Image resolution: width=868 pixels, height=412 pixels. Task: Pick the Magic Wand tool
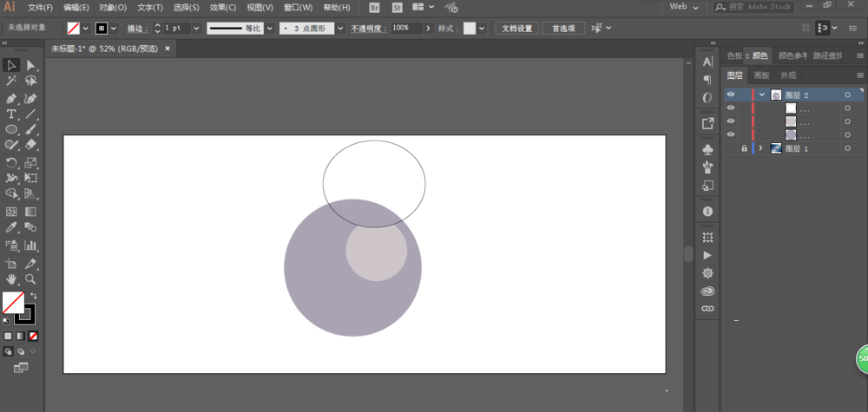(11, 82)
